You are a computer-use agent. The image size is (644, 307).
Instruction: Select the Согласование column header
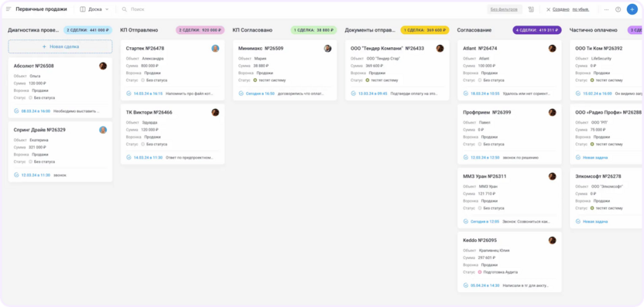tap(474, 30)
